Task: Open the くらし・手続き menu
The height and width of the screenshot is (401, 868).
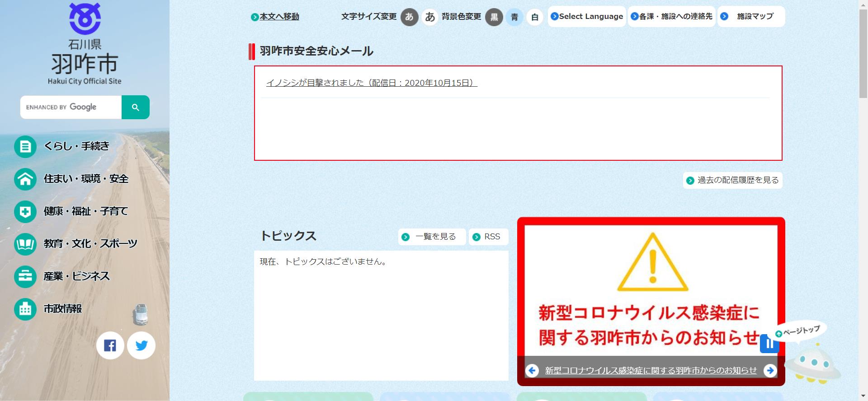Action: click(x=76, y=146)
